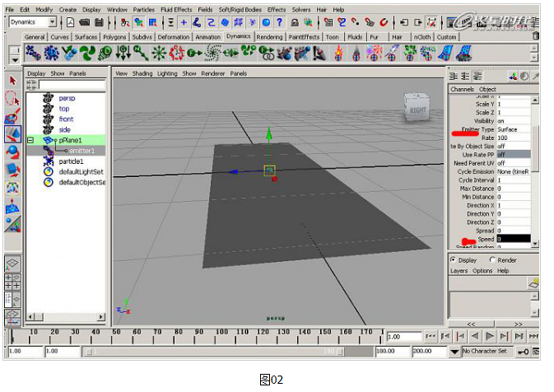Click the Drag field shelf icon
The image size is (554, 392).
[105, 53]
